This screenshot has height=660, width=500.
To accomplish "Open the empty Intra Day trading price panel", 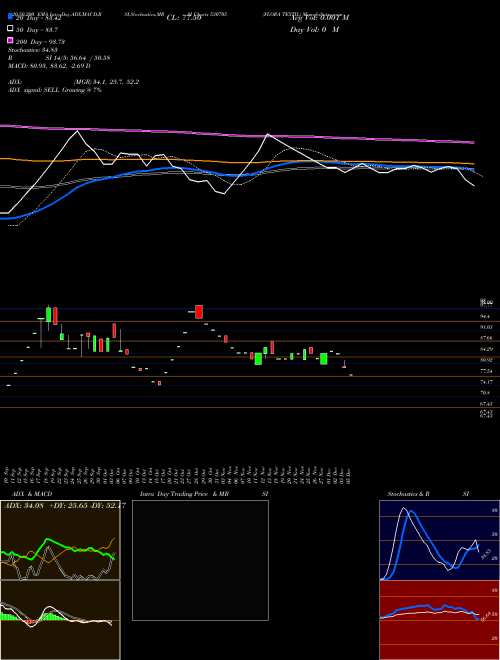I will point(200,560).
